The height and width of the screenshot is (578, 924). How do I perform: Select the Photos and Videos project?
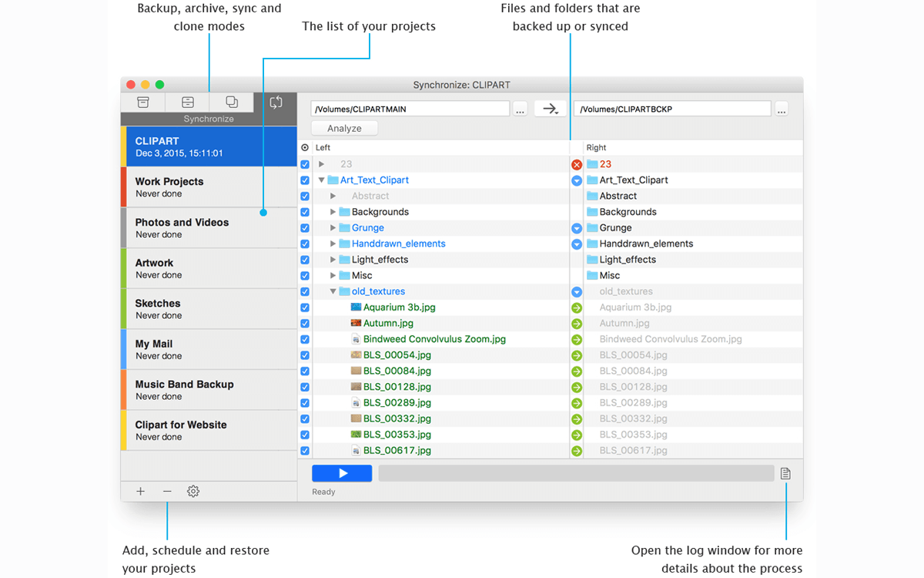[x=209, y=228]
